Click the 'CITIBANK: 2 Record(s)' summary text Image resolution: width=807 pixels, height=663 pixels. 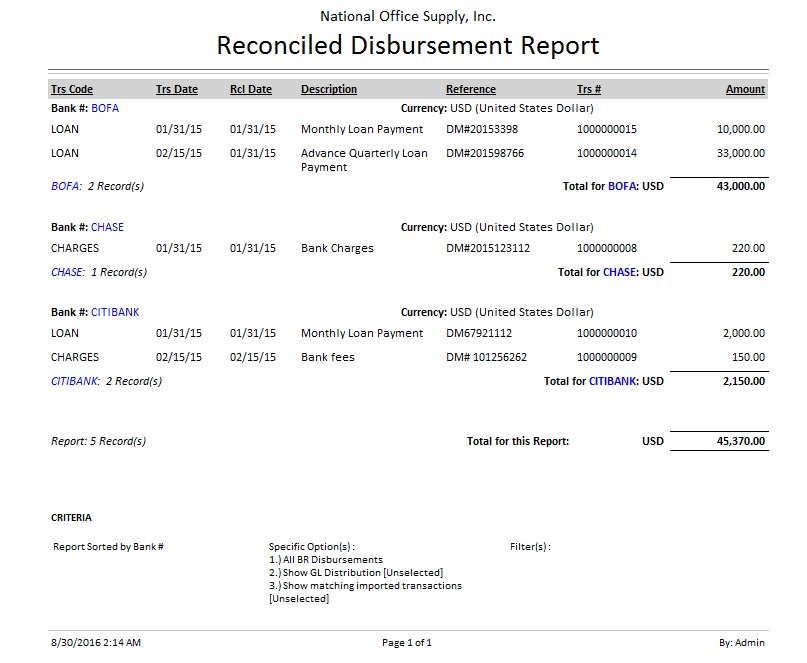pyautogui.click(x=106, y=381)
